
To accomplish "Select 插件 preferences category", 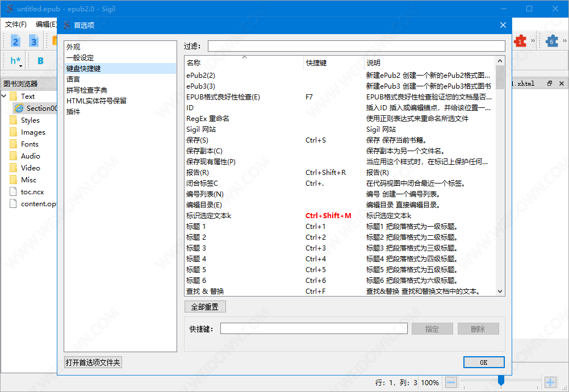I will [120, 112].
